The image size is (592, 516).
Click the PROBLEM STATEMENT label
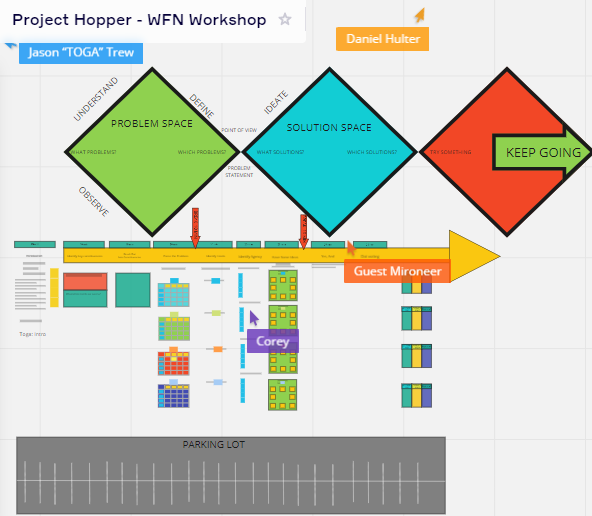[x=239, y=171]
